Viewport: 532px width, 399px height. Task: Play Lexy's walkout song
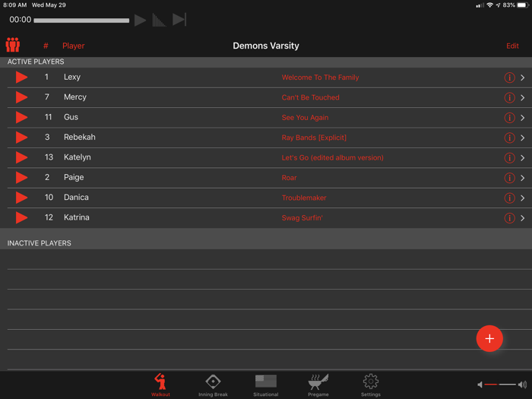21,78
